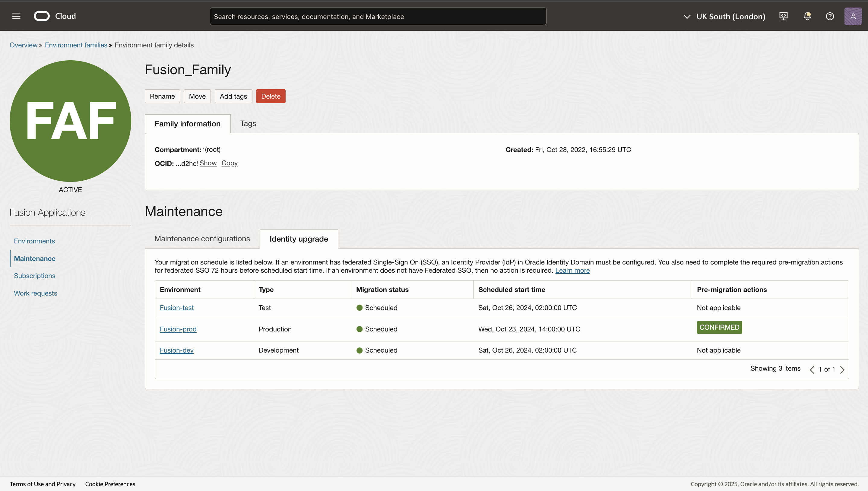868x491 pixels.
Task: Open the Fusion-prod environment link
Action: (178, 329)
